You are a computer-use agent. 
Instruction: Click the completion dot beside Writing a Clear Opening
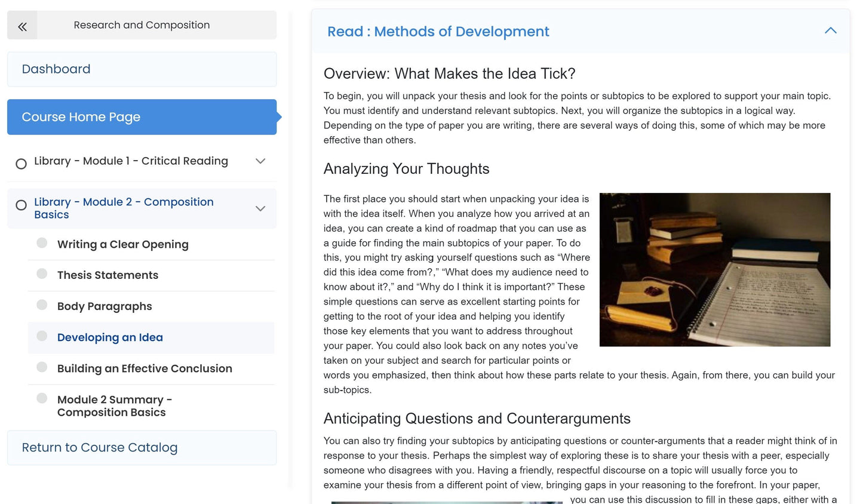tap(41, 242)
